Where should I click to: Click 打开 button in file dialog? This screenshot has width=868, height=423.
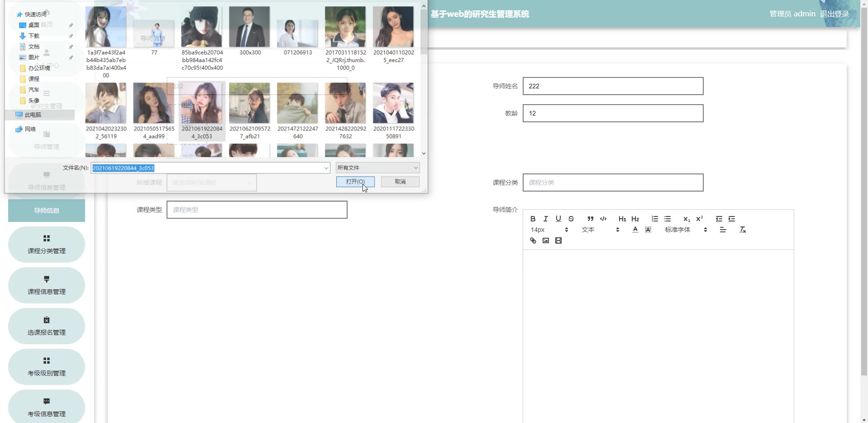[x=355, y=182]
